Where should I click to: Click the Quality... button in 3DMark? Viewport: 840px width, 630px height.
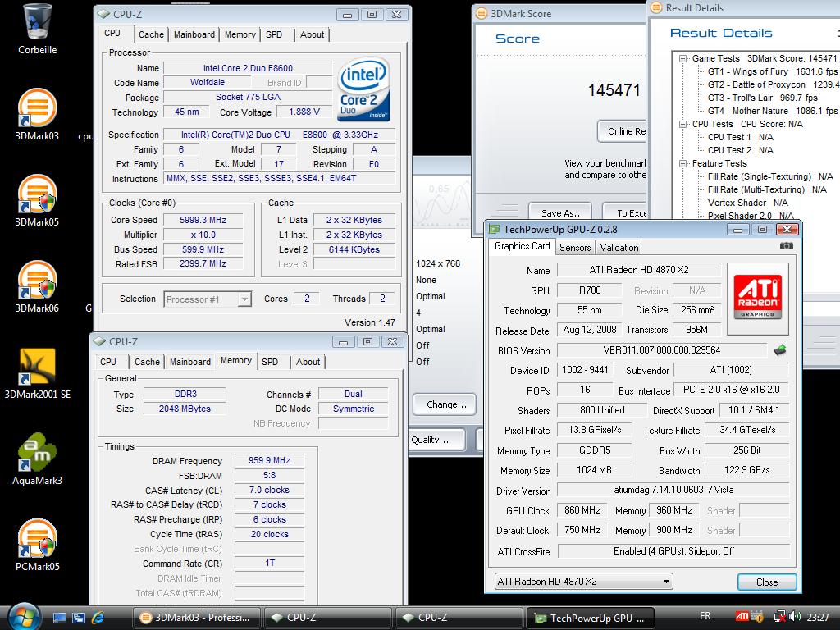[x=436, y=440]
